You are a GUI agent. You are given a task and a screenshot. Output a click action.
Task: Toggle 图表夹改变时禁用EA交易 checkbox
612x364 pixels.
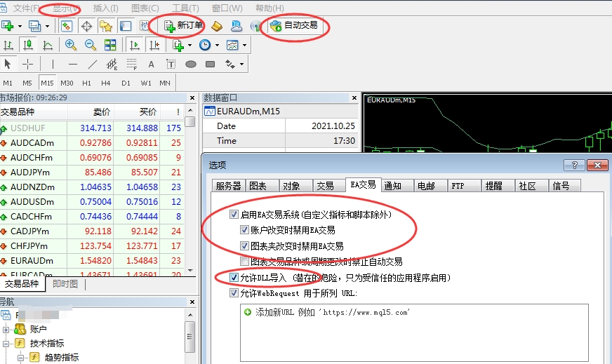pos(244,245)
